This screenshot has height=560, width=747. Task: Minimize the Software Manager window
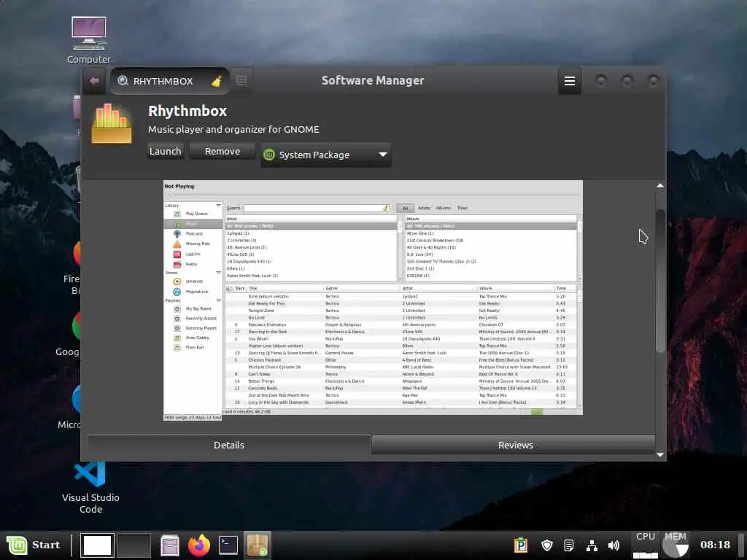tap(601, 80)
